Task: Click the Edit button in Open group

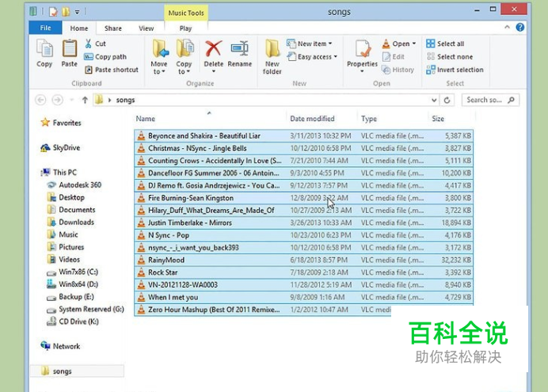Action: tap(394, 56)
